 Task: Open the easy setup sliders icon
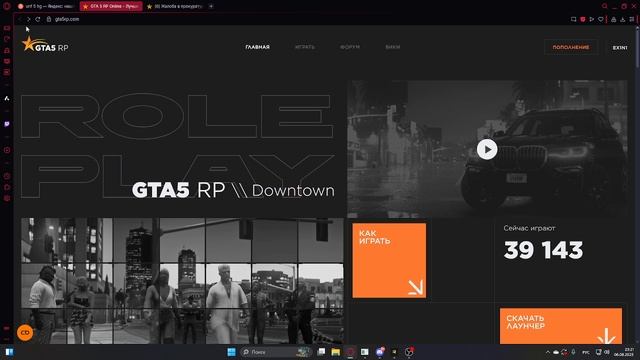click(x=631, y=19)
